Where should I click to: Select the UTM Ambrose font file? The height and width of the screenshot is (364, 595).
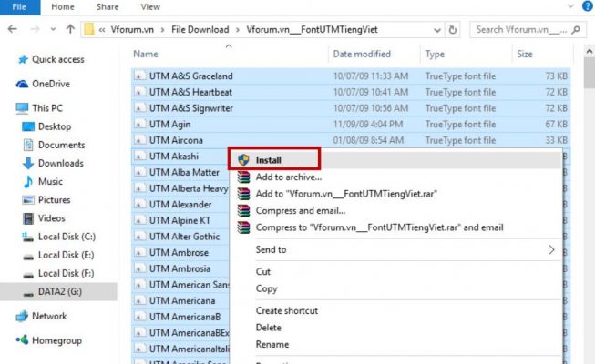180,252
